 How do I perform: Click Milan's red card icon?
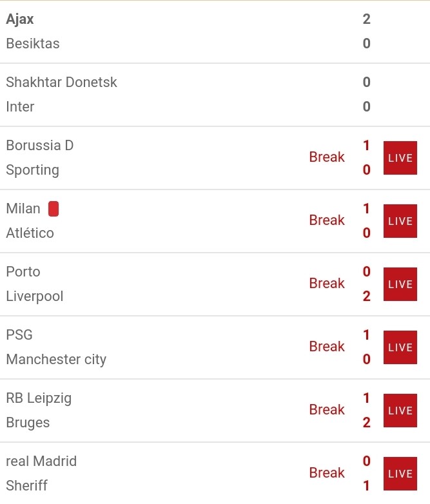tap(54, 209)
